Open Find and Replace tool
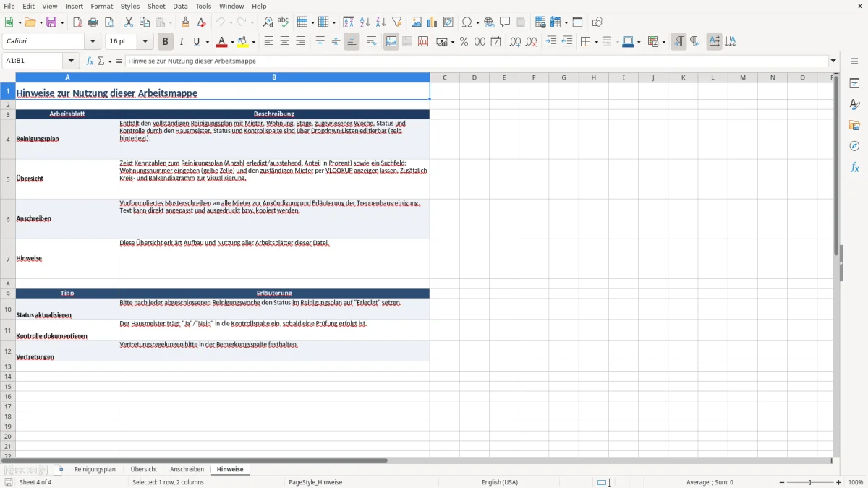This screenshot has height=488, width=868. pos(268,22)
